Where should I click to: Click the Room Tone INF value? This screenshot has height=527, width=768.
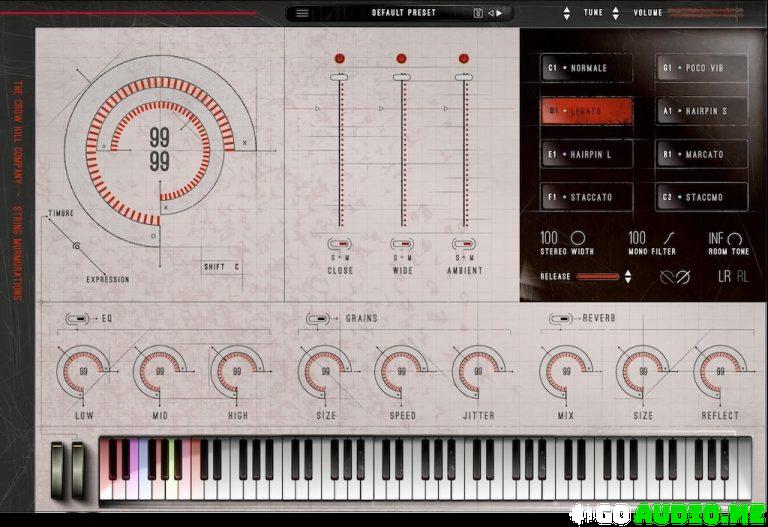pos(716,239)
